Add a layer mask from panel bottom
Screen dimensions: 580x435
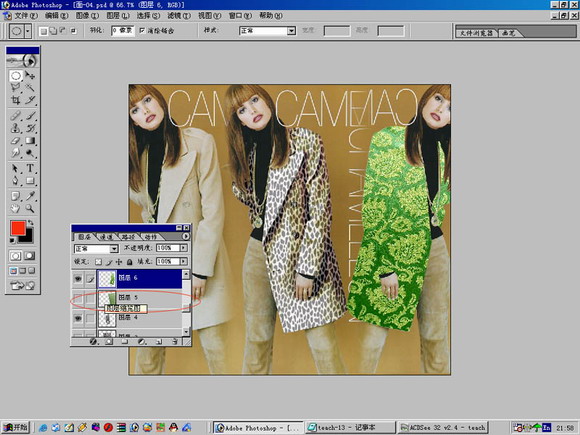[x=109, y=342]
